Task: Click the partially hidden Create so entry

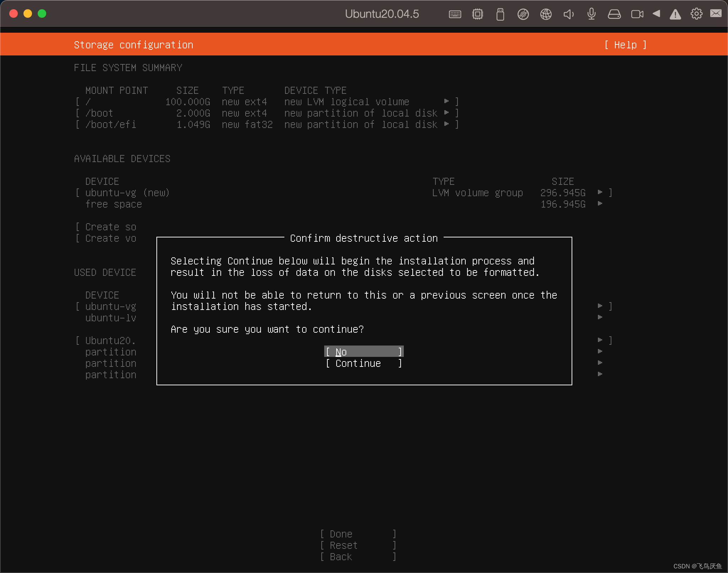Action: pos(106,227)
